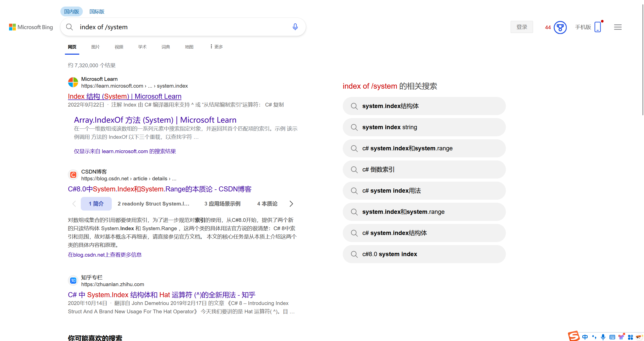The image size is (644, 341).
Task: Switch to 国内版 search toggle
Action: tap(71, 12)
